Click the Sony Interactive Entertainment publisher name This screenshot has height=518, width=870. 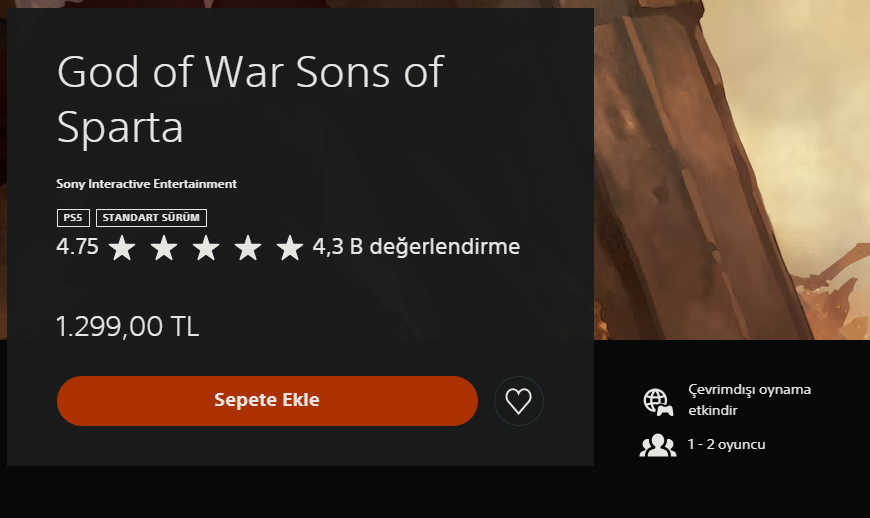[x=147, y=184]
